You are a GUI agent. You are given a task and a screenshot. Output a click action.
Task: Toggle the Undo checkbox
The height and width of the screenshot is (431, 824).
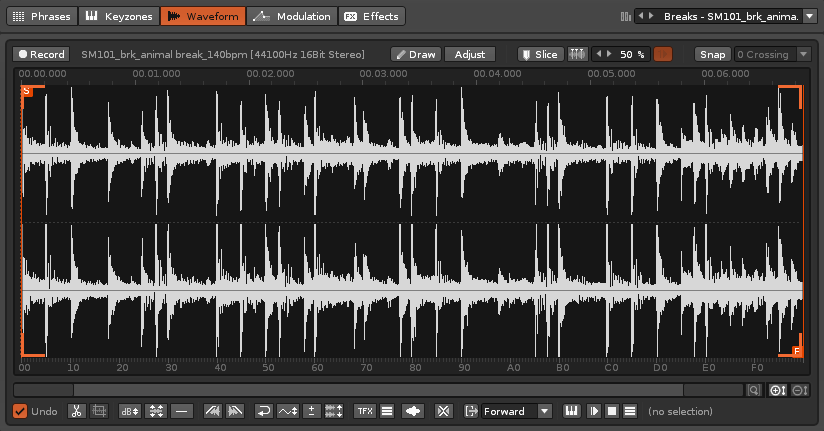coord(20,411)
